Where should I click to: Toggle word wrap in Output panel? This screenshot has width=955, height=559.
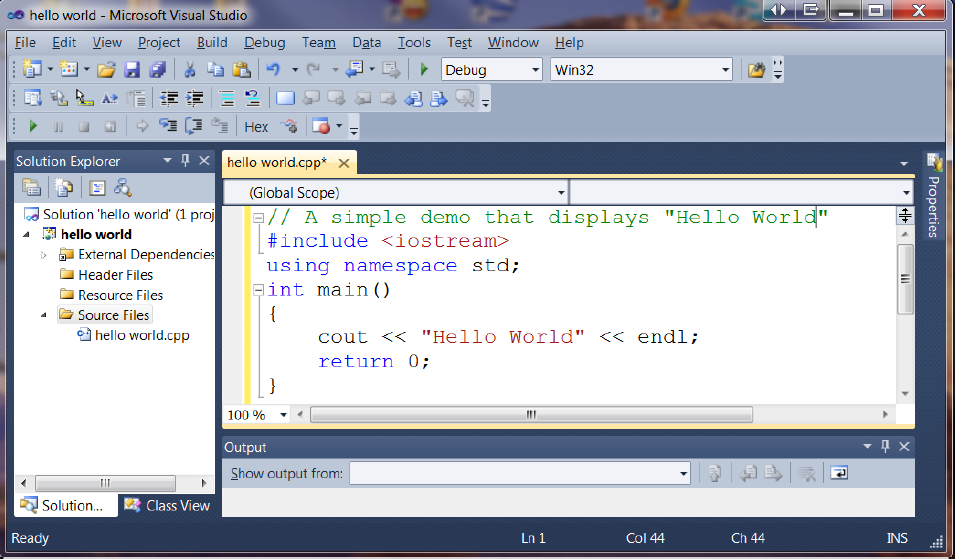tap(839, 473)
